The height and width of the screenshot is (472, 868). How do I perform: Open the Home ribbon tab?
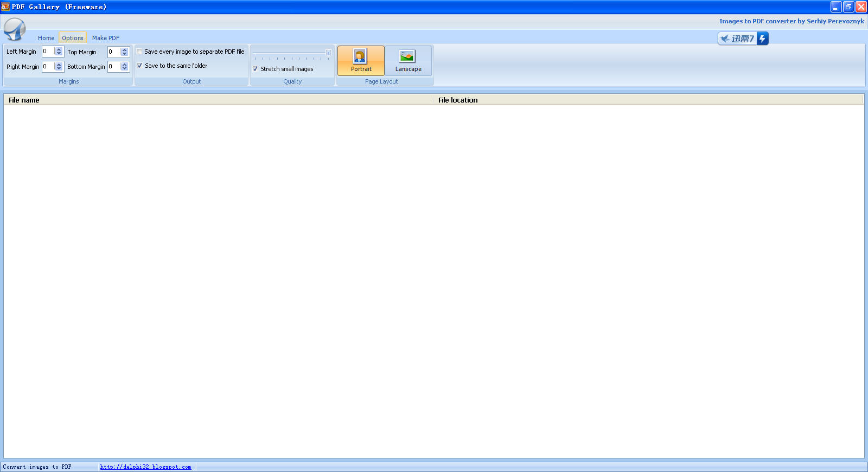click(46, 38)
